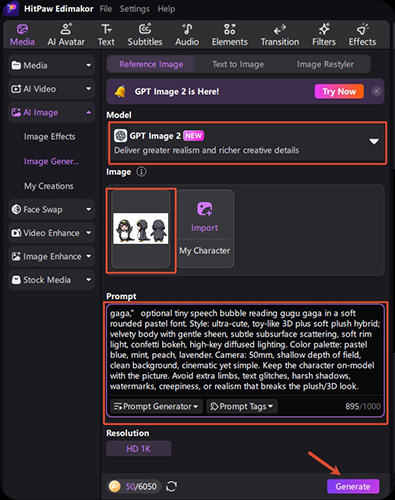Screen dimensions: 395x500
Task: Expand the AI Video sidebar section
Action: click(x=52, y=89)
